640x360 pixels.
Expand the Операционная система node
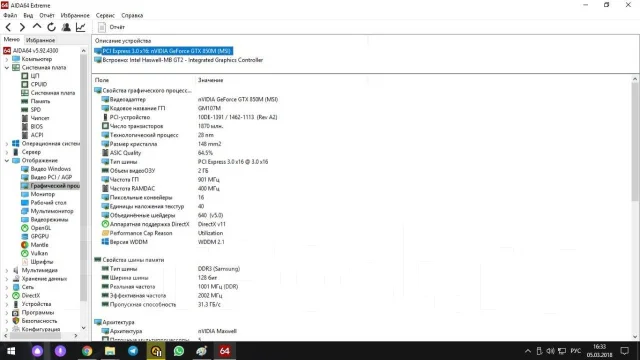pos(6,144)
